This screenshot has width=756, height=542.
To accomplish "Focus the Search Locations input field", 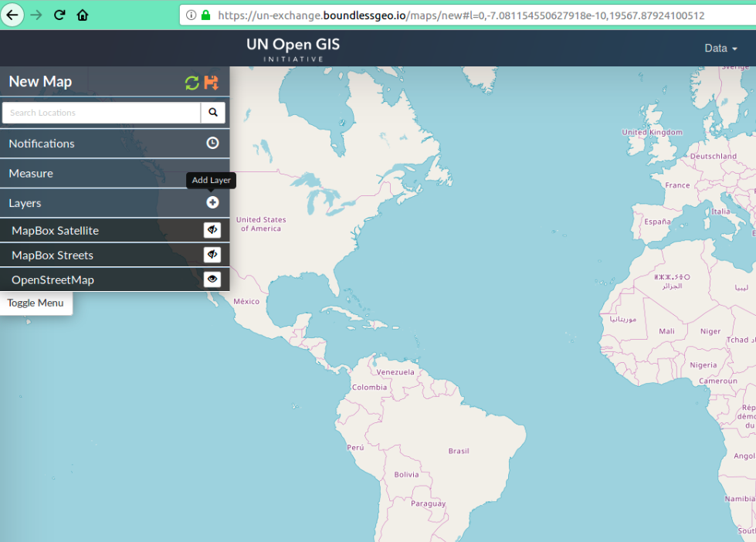I will 101,113.
